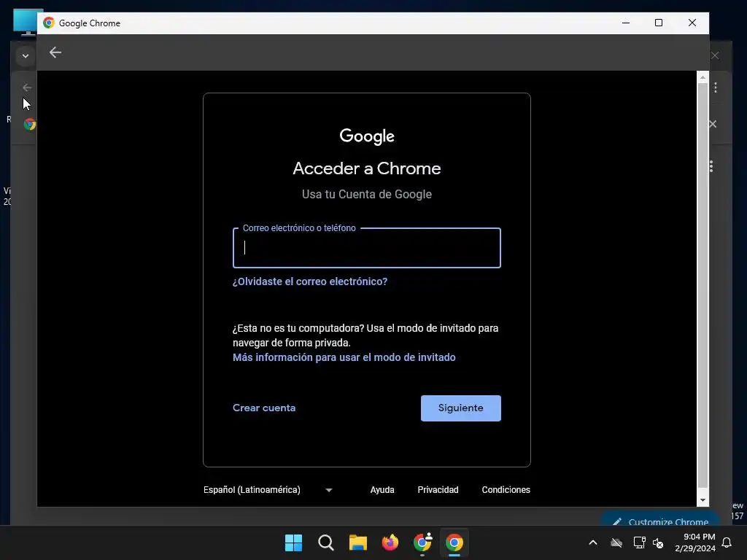Open File Explorer from the taskbar
Image resolution: width=747 pixels, height=560 pixels.
(x=357, y=542)
